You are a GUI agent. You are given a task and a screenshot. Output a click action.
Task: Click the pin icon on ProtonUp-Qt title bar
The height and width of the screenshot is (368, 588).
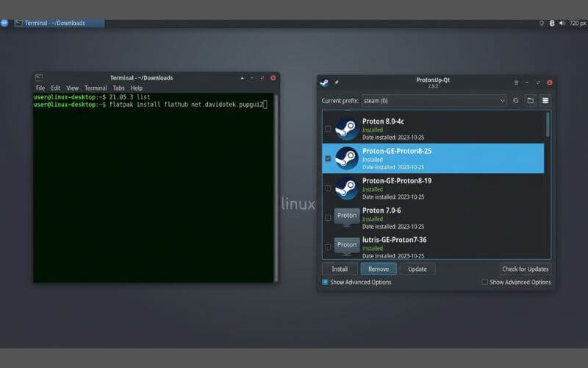tap(337, 82)
